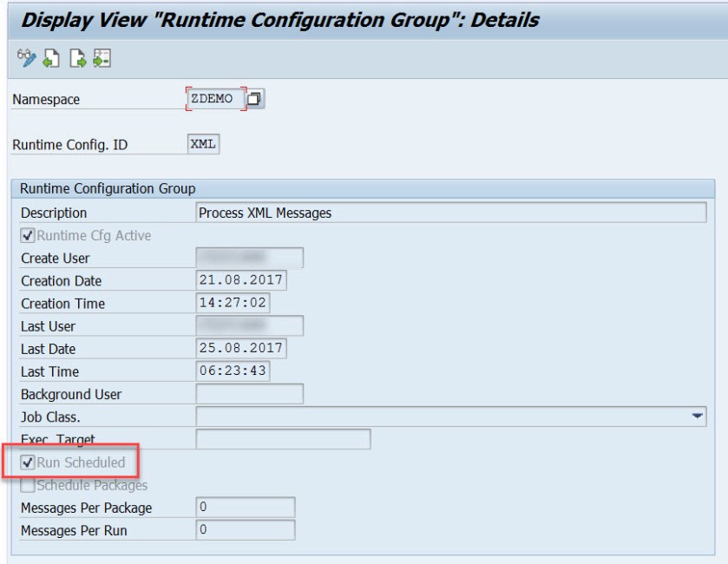728x564 pixels.
Task: Toggle Run Scheduled checkbox
Action: [x=28, y=462]
